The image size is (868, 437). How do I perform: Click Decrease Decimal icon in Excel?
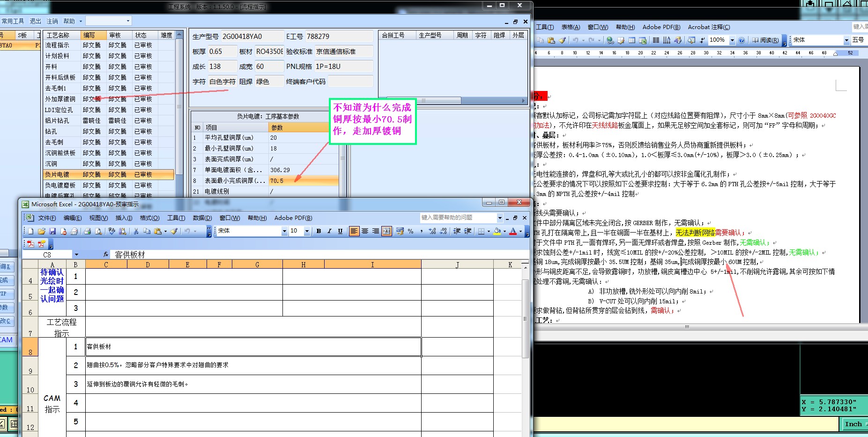pos(443,231)
